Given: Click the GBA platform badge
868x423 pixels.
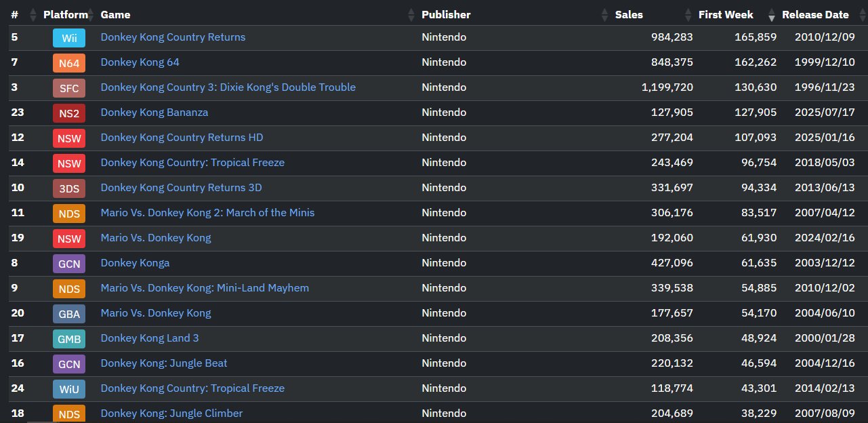Looking at the screenshot, I should click(x=69, y=314).
